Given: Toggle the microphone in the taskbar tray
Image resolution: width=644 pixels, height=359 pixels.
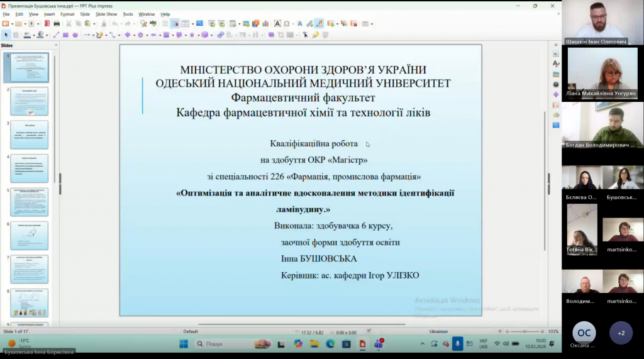Looking at the screenshot, I should click(x=458, y=344).
